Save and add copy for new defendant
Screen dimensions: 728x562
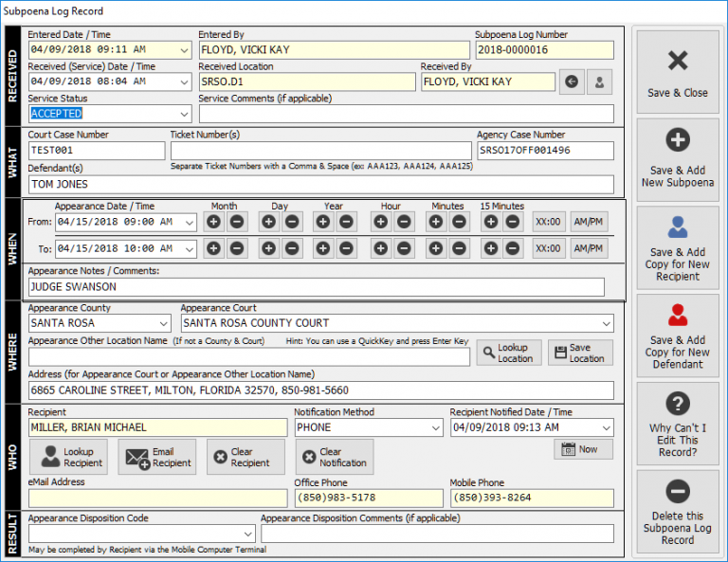click(678, 335)
